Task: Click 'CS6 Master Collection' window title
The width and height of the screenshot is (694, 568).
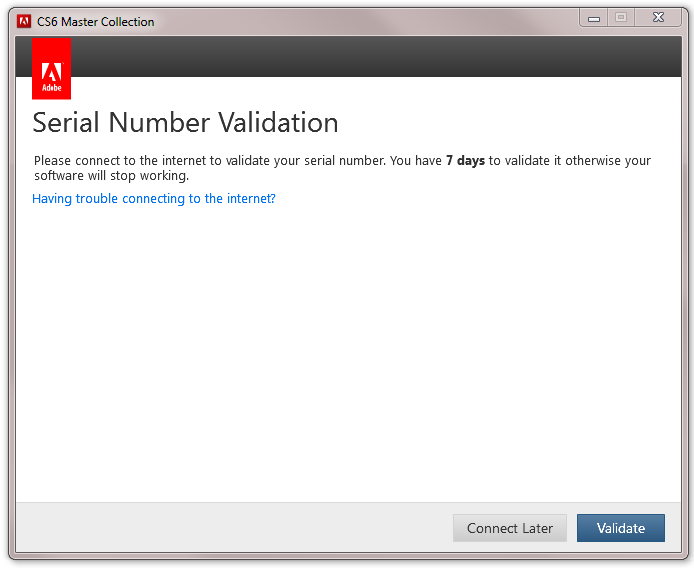Action: click(96, 21)
